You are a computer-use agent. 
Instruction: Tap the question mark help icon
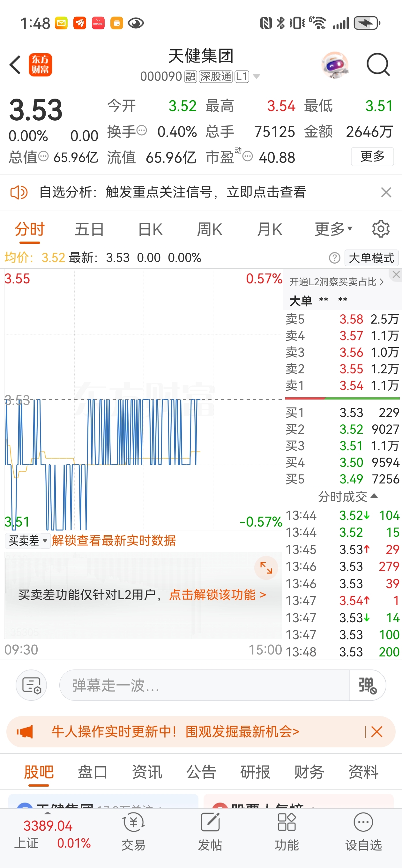[335, 258]
